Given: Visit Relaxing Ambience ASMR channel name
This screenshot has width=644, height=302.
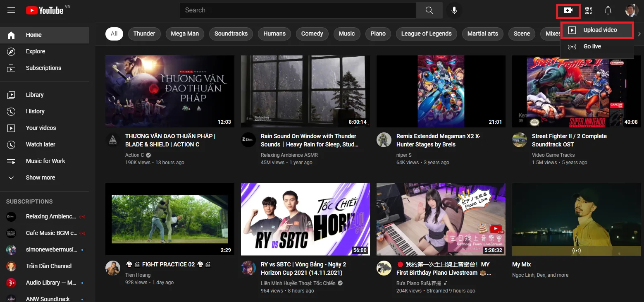Looking at the screenshot, I should coord(289,155).
